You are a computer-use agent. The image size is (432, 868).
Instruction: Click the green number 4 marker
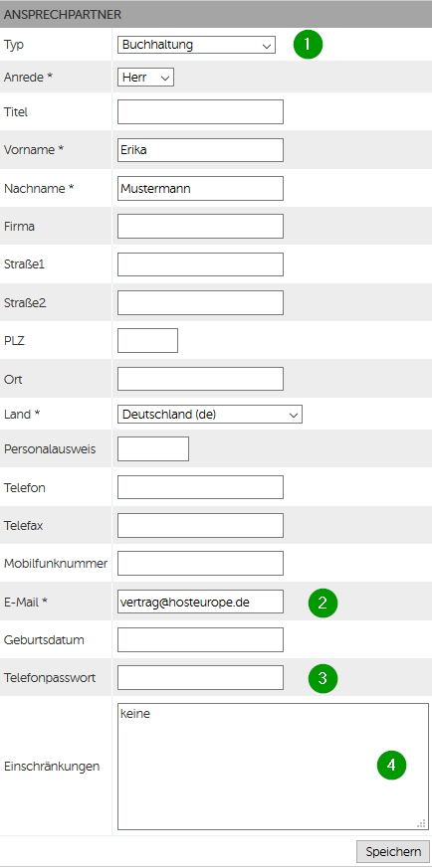point(391,765)
